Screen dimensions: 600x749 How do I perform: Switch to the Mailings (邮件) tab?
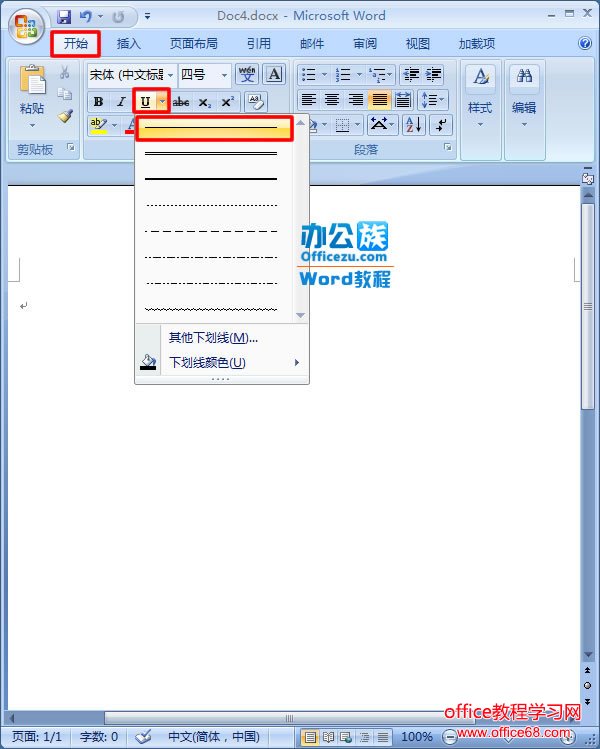(311, 44)
